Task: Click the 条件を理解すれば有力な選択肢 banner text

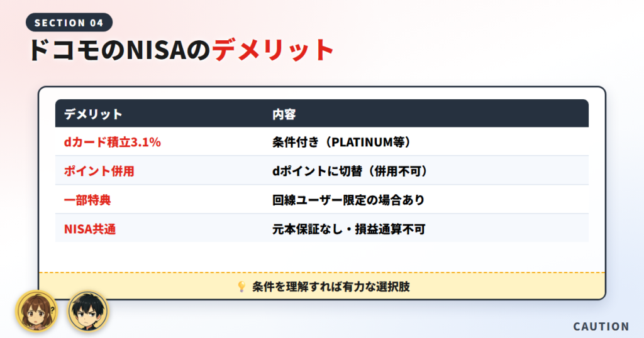Action: pyautogui.click(x=331, y=286)
